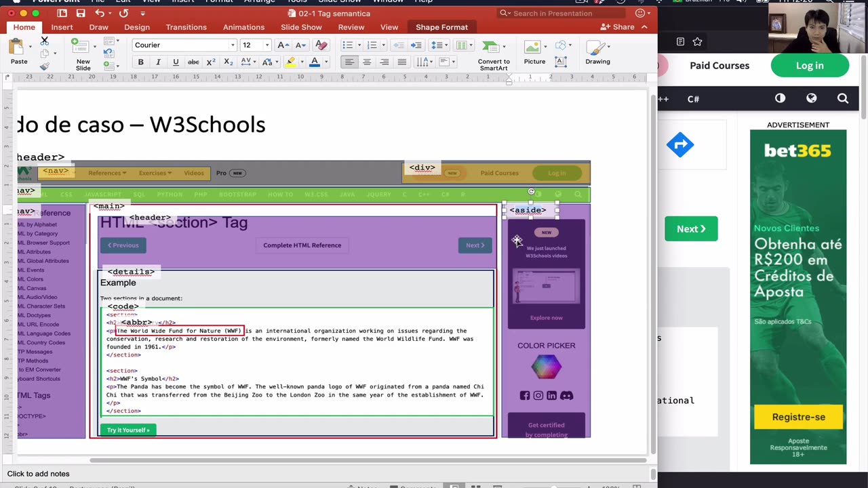
Task: Select center text alignment
Action: click(x=367, y=62)
